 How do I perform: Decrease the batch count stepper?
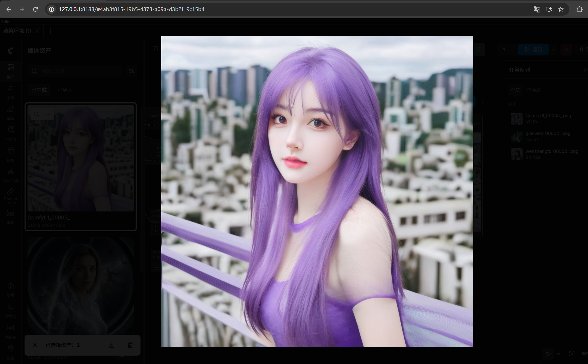pos(513,52)
